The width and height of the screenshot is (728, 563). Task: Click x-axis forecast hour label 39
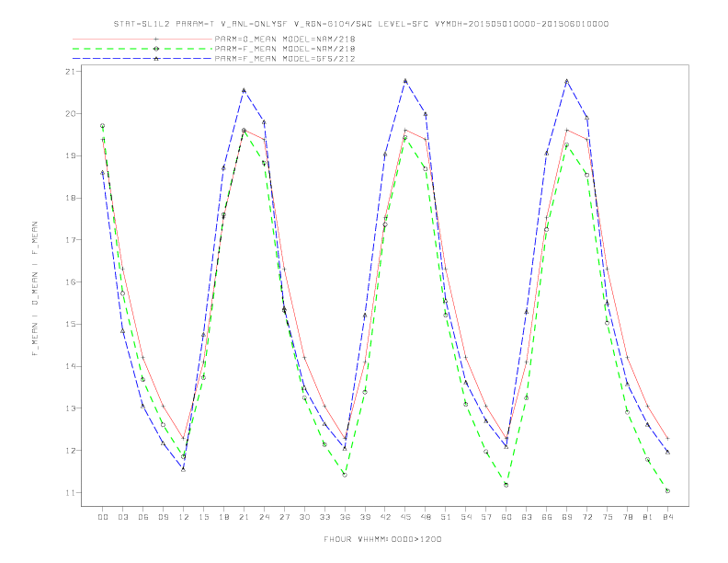(365, 517)
